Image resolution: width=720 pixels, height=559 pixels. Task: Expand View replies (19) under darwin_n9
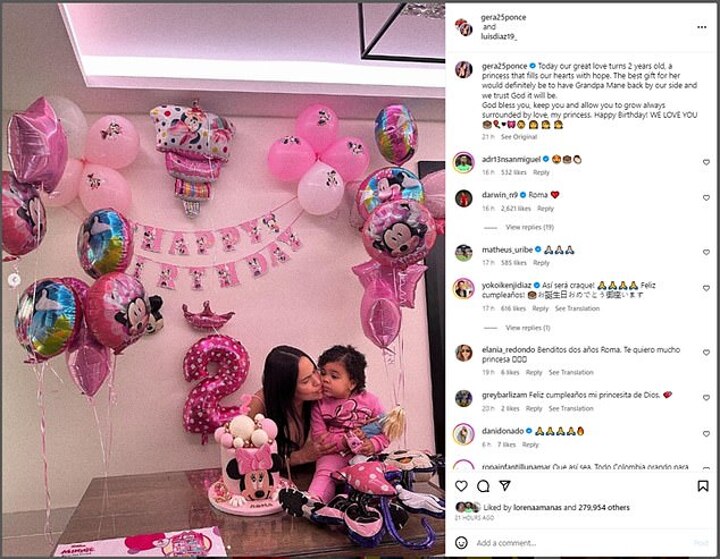pos(529,227)
